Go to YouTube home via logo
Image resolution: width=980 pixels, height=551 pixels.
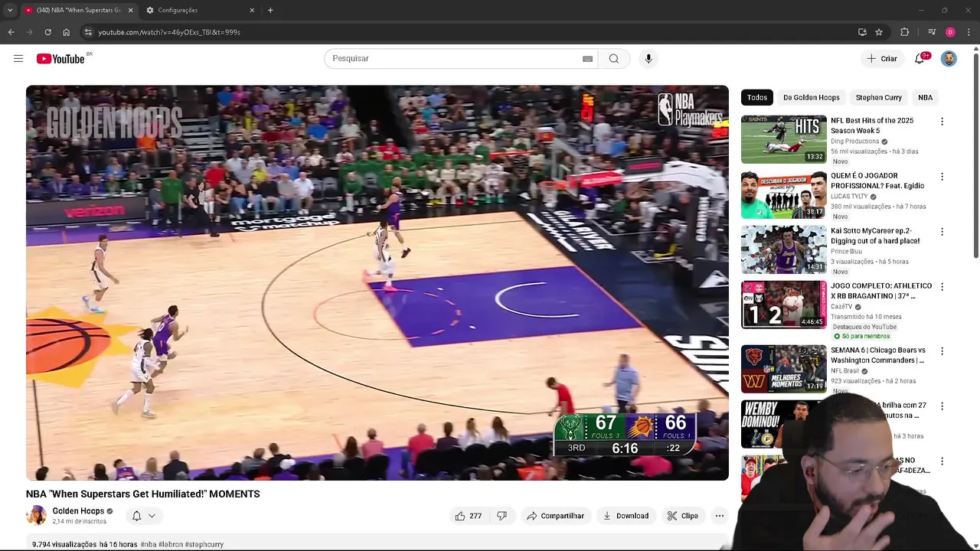pos(60,59)
